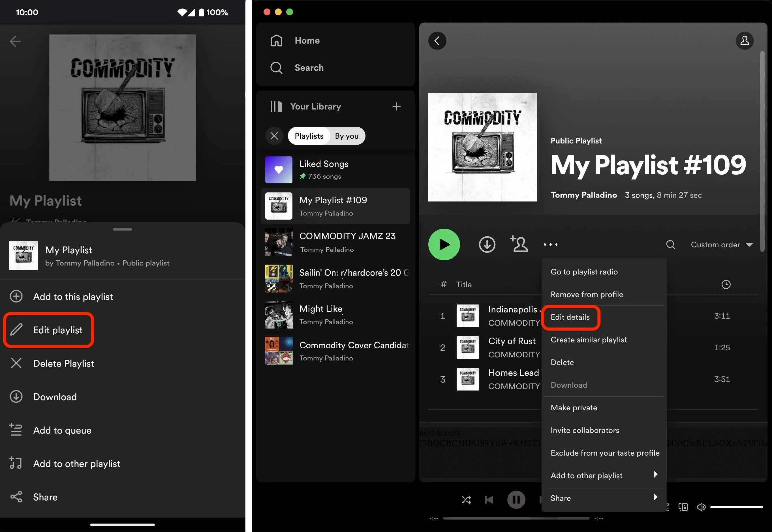The width and height of the screenshot is (772, 532).
Task: Click the large playlist cover art
Action: pyautogui.click(x=483, y=147)
